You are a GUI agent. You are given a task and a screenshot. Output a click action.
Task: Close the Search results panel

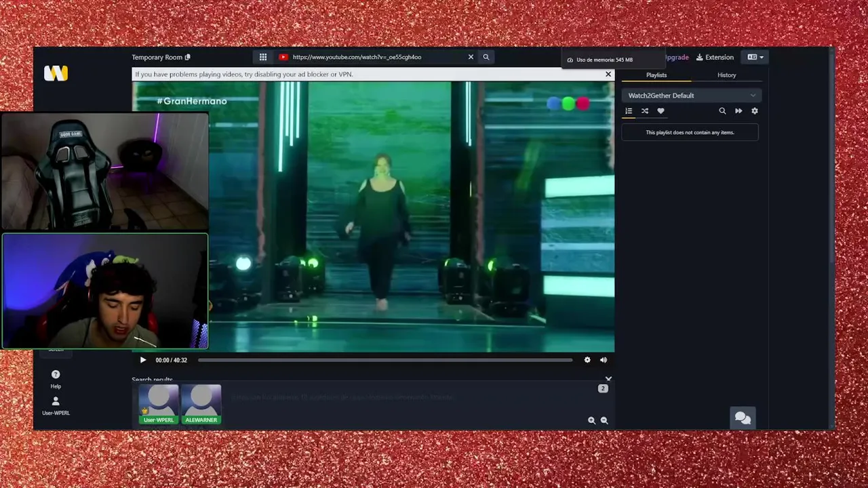click(x=608, y=379)
